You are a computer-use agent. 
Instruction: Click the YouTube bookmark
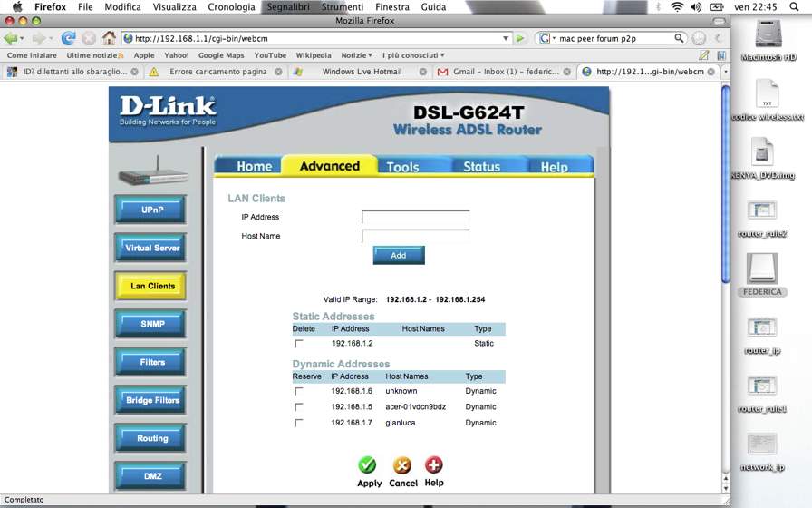(270, 55)
